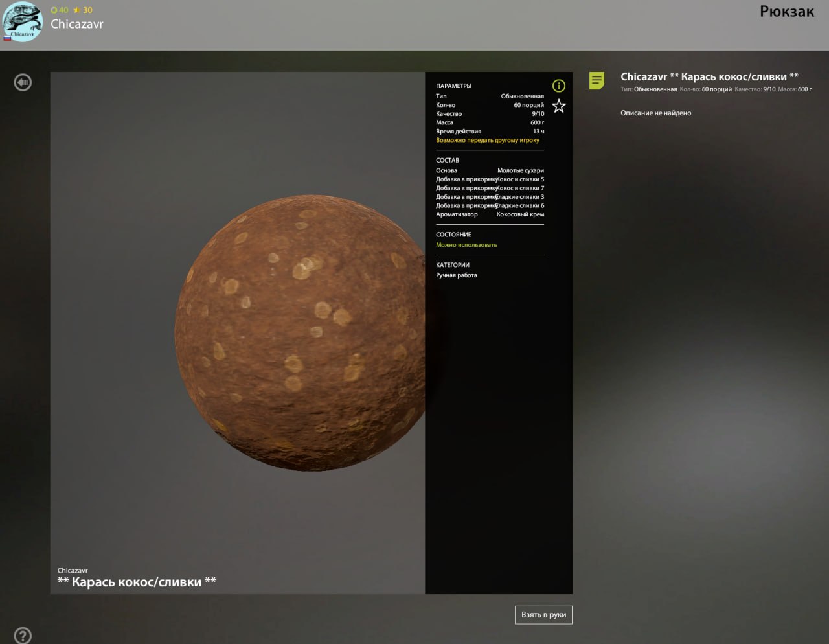The width and height of the screenshot is (829, 644).
Task: Select the "Основа" Молотые сухари row
Action: click(490, 170)
